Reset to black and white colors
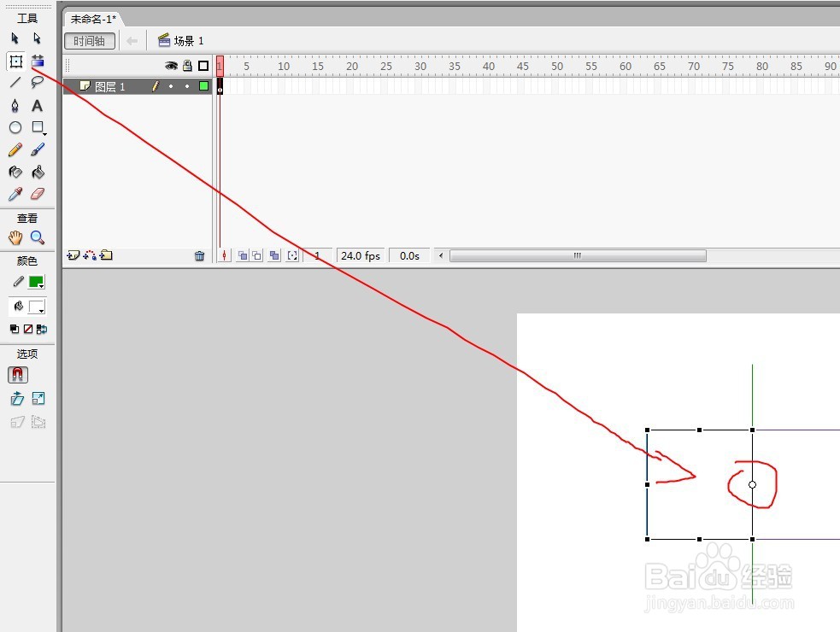840x632 pixels. coord(15,329)
